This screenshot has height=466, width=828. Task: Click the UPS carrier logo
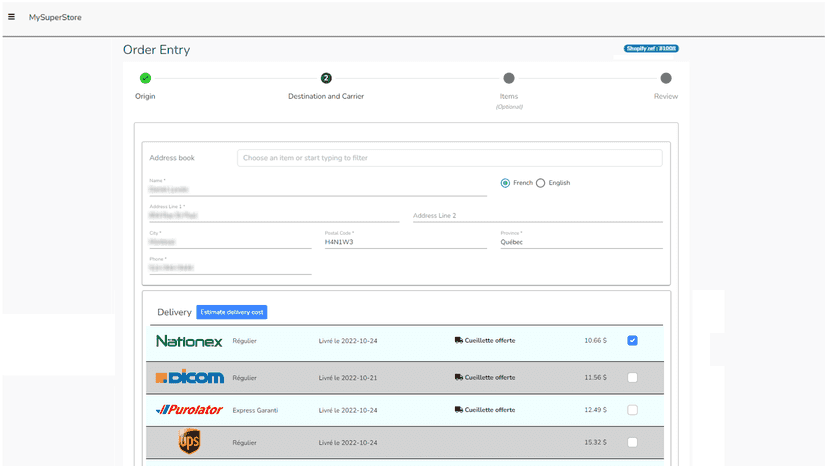[189, 441]
